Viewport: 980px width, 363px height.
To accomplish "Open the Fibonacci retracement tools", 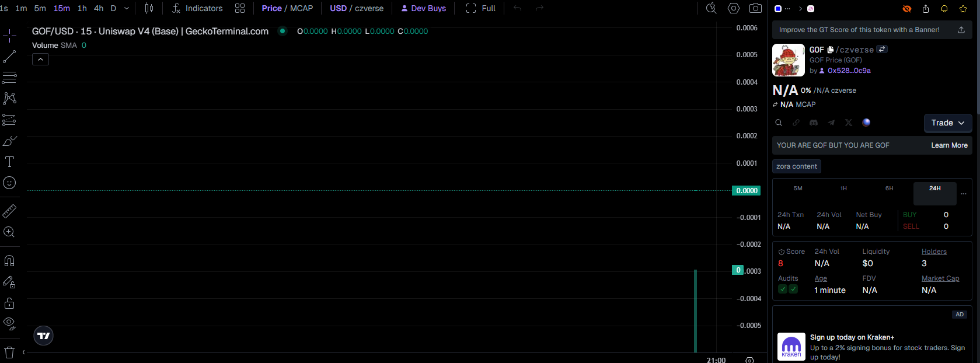I will tap(9, 77).
